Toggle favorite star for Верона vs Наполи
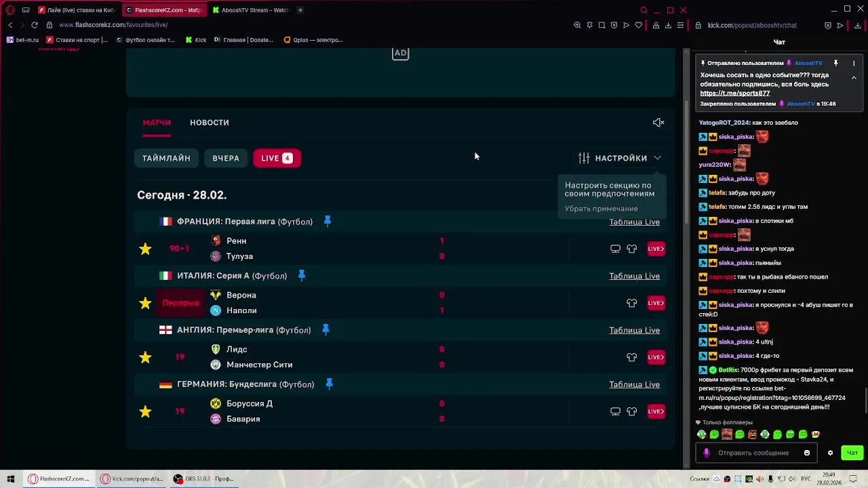The width and height of the screenshot is (868, 488). pyautogui.click(x=145, y=303)
